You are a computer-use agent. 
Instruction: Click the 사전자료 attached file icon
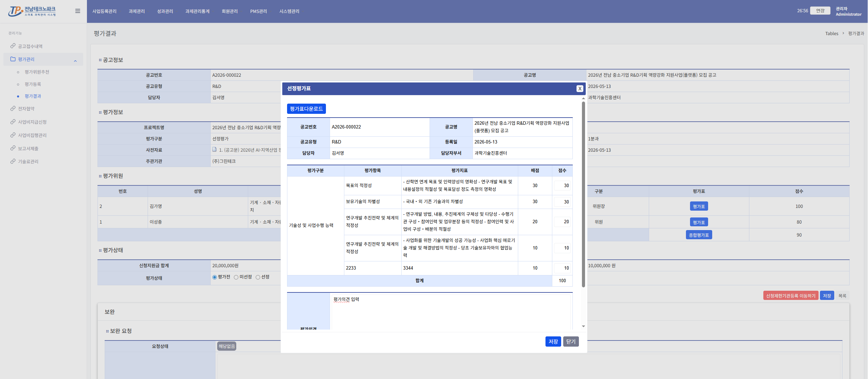(214, 150)
